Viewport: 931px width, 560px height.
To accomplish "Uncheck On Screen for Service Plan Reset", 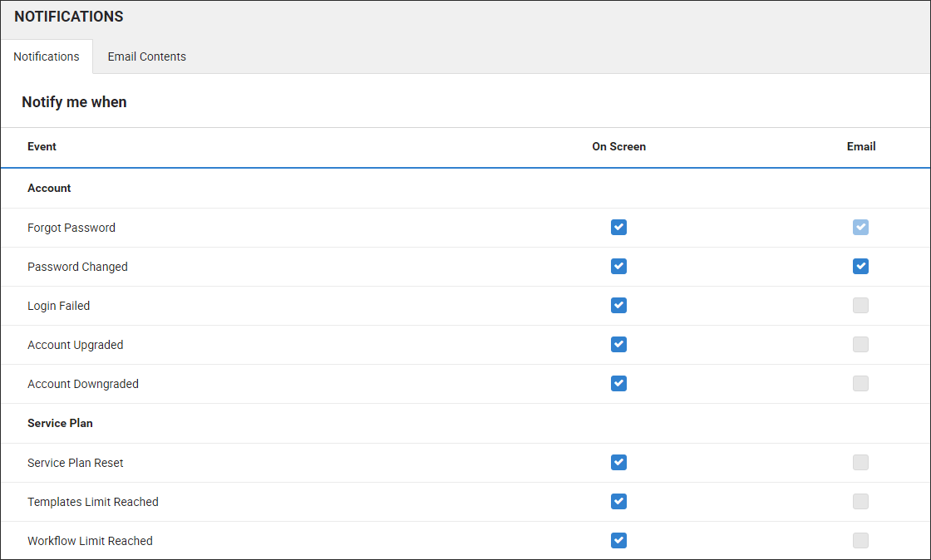I will 618,463.
